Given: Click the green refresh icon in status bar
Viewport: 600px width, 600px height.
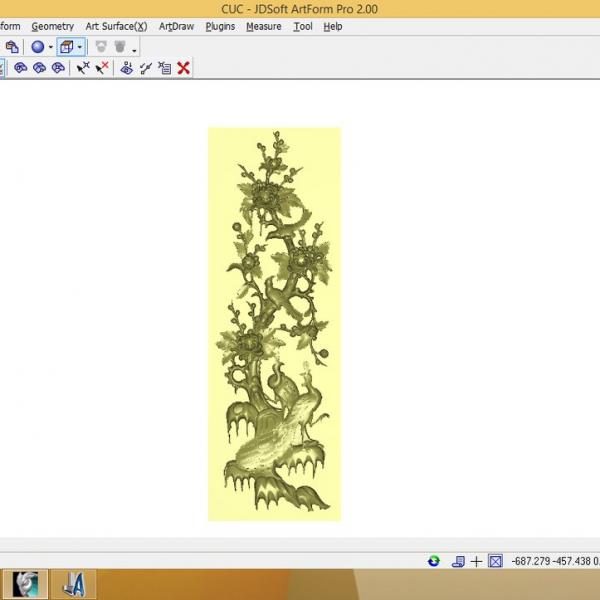Looking at the screenshot, I should click(434, 561).
